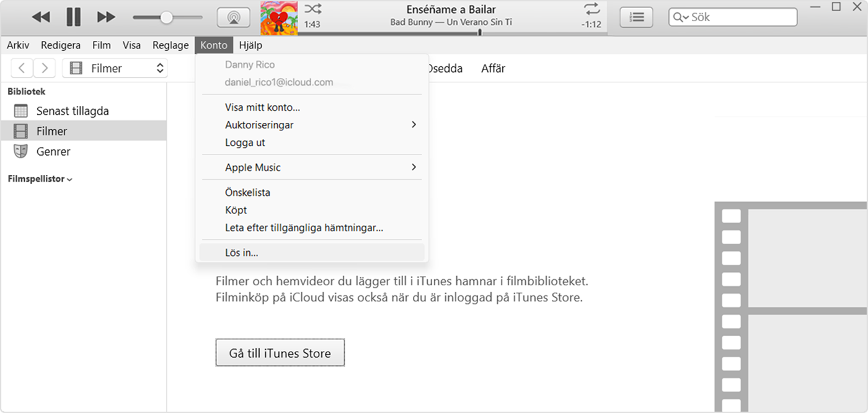Click the back navigation arrow
This screenshot has width=868, height=413.
[22, 68]
